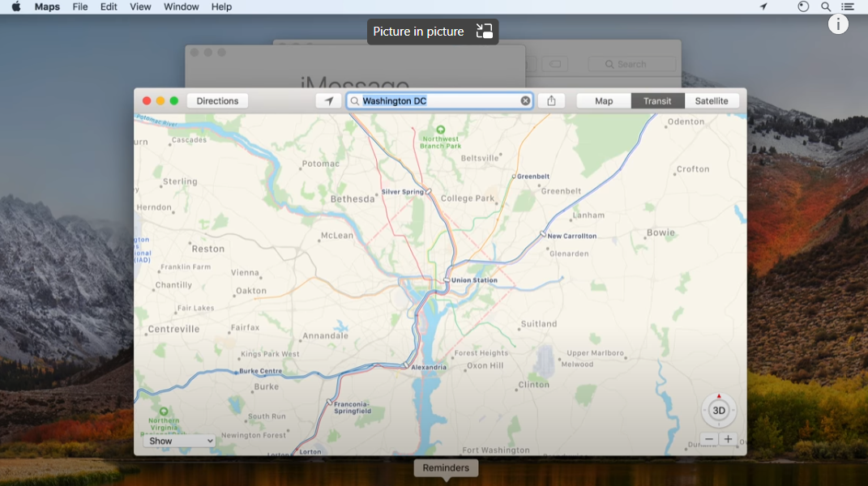
Task: Open Spotlight search in the menu bar
Action: pyautogui.click(x=825, y=6)
